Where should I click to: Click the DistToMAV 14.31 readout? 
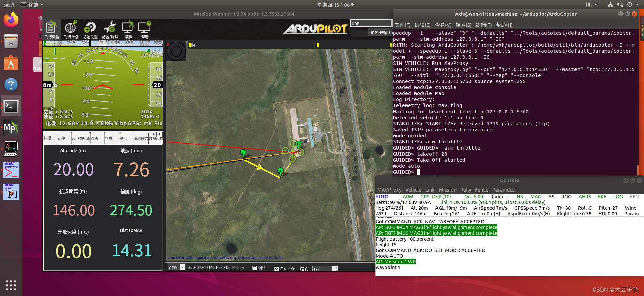[132, 251]
